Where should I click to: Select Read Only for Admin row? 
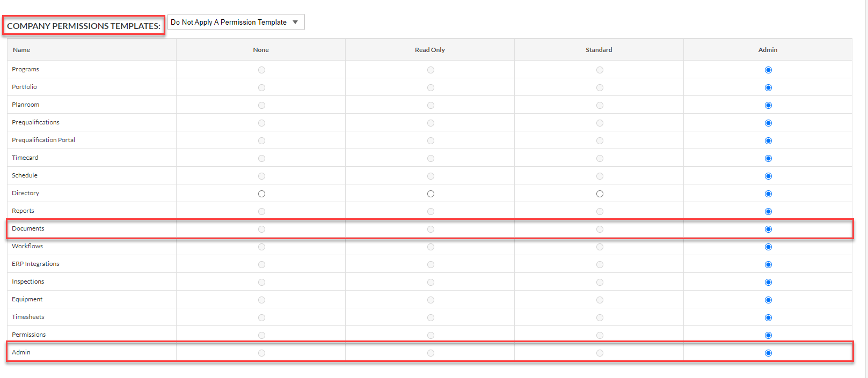431,353
